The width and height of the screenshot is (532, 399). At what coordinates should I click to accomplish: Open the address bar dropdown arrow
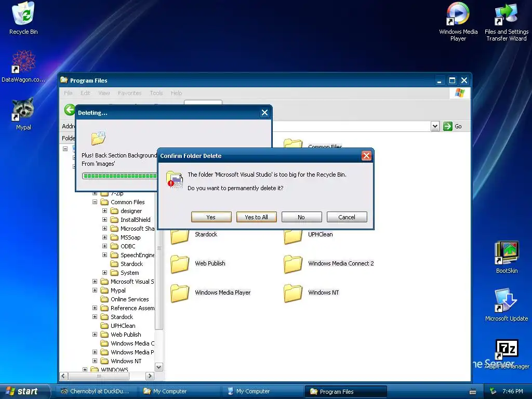point(435,126)
